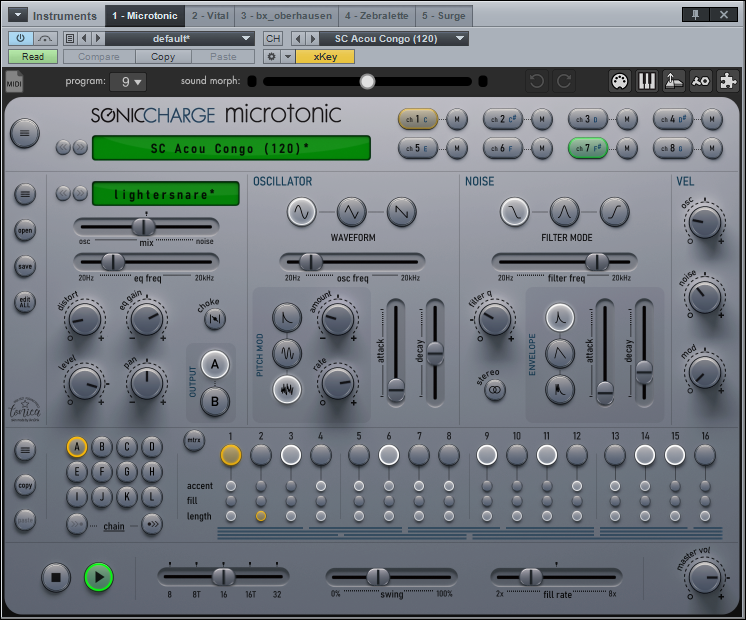Click the edit ALL button
The image size is (746, 620).
pos(25,302)
